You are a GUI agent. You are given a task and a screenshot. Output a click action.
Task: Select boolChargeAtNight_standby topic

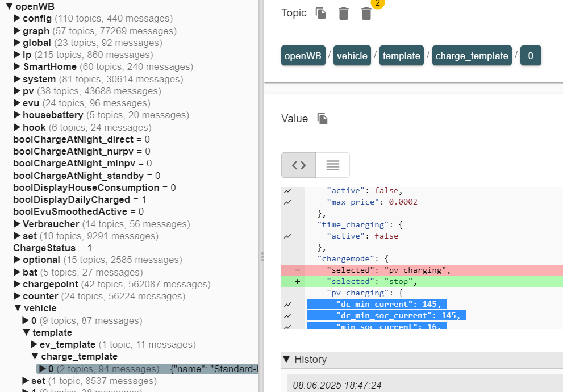coord(87,176)
